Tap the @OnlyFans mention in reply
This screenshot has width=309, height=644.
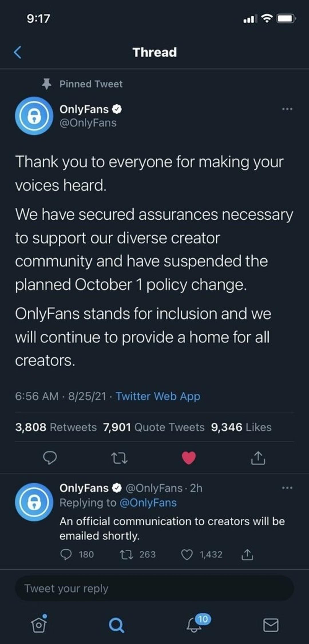coord(148,503)
